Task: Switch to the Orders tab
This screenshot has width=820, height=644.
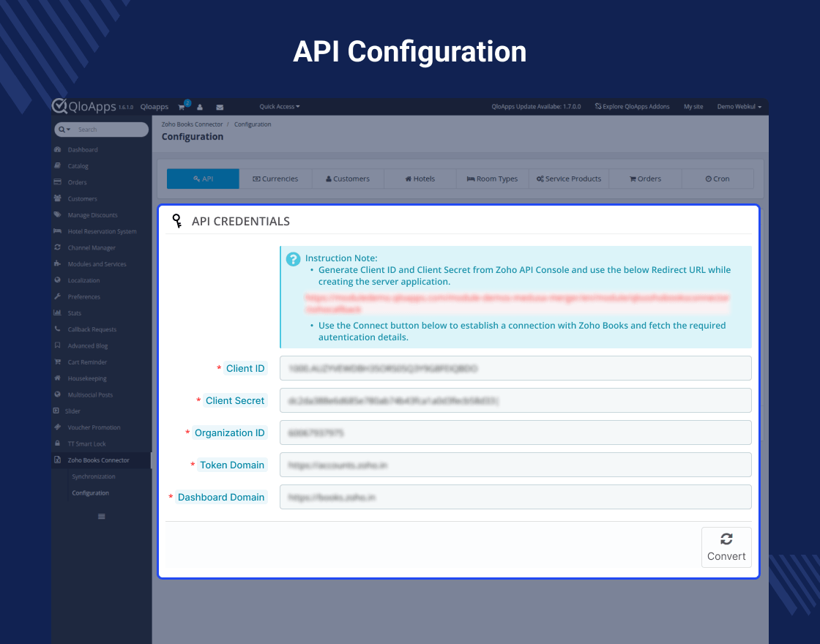Action: pos(645,179)
